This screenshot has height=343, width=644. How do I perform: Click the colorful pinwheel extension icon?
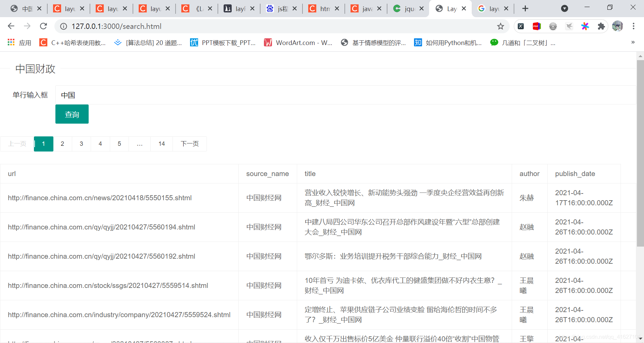click(x=585, y=26)
